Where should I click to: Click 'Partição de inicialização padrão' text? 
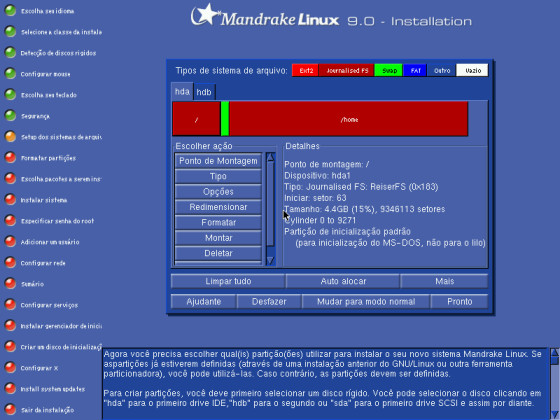click(x=347, y=231)
